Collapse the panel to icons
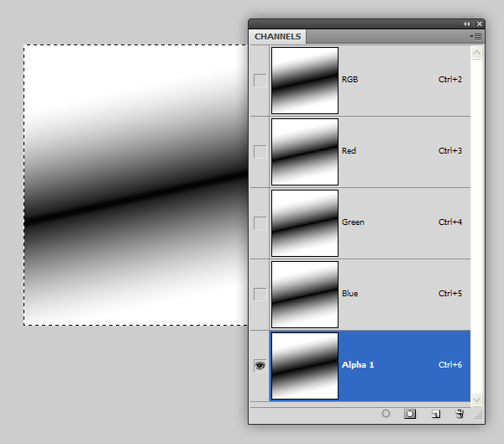The image size is (504, 444). pos(466,24)
